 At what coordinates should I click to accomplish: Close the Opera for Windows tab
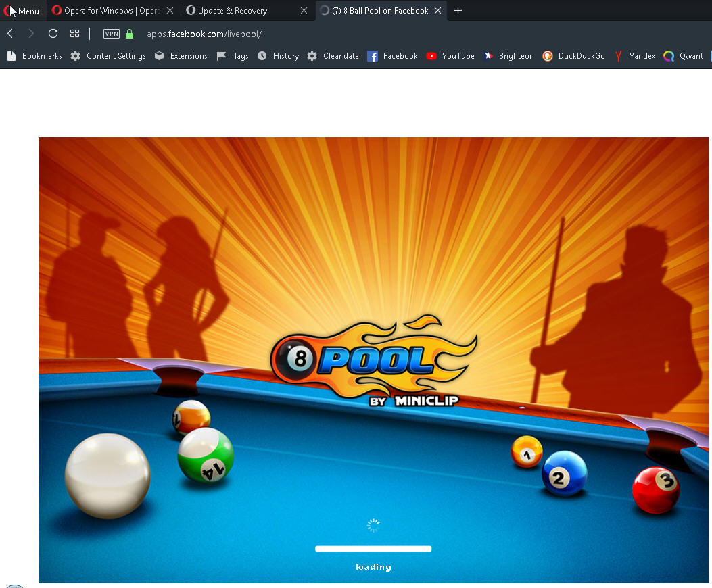170,10
